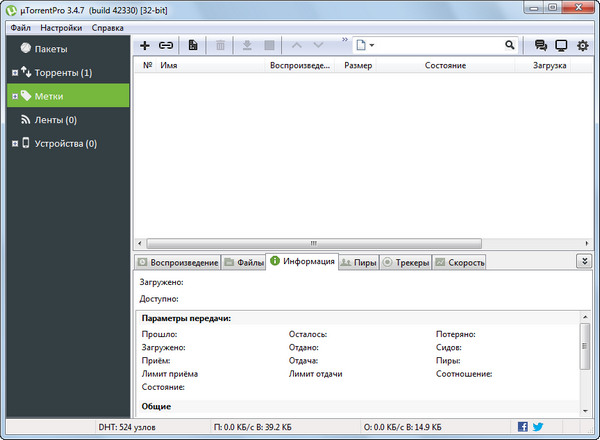Switch to the Файлы tab

[x=244, y=262]
